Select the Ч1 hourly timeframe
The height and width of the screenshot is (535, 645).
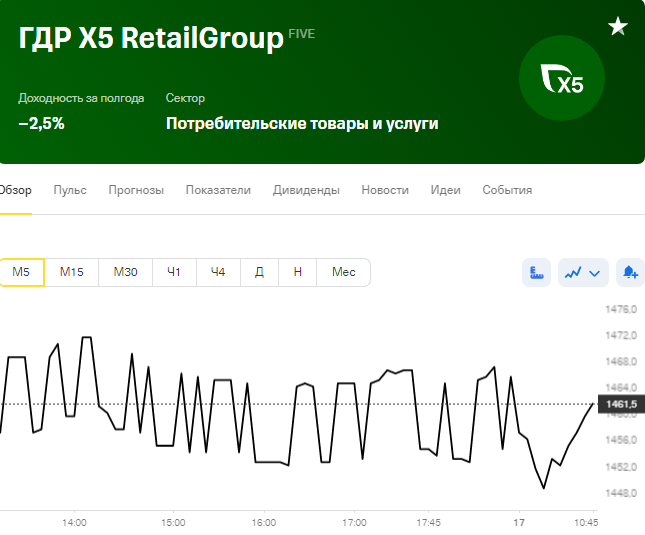174,272
